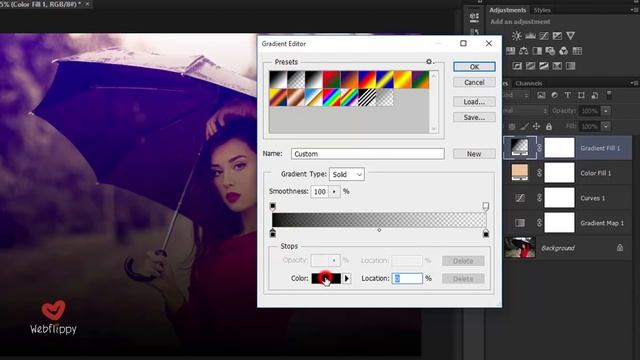
Task: Filter layers by smart objects icon
Action: coord(595,95)
